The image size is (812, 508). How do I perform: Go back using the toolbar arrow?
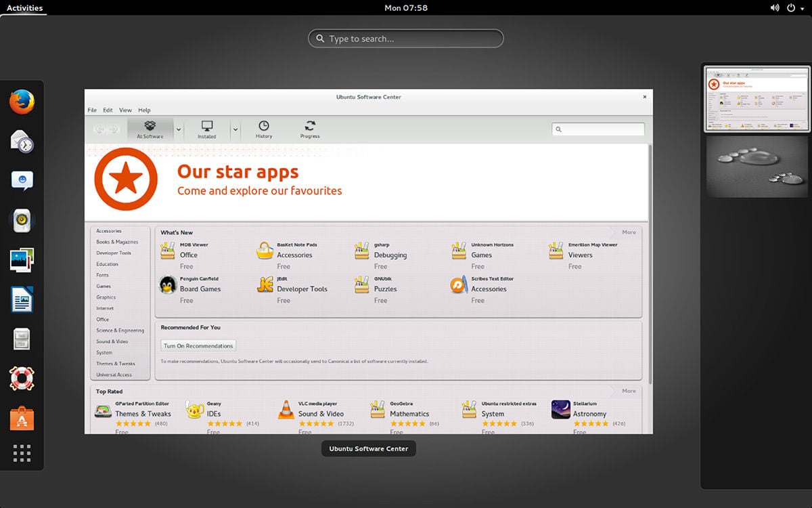99,129
